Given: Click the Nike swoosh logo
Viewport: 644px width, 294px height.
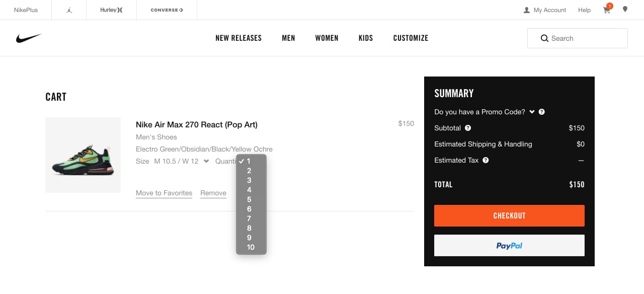Looking at the screenshot, I should tap(28, 38).
